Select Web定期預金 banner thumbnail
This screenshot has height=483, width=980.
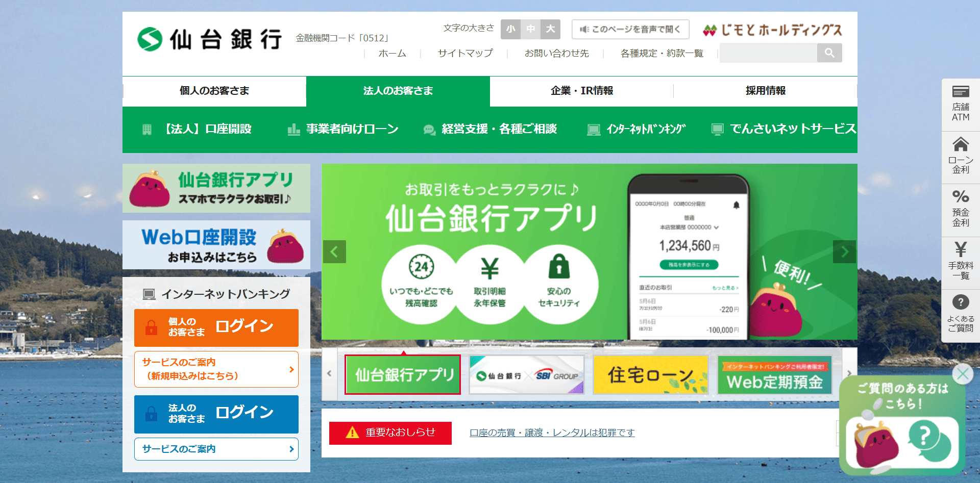pos(774,375)
